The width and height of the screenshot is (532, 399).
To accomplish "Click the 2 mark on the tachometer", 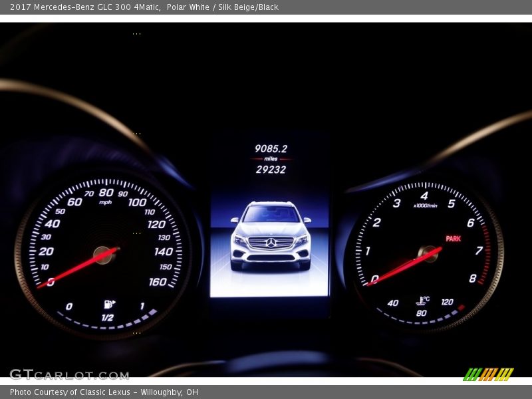I will click(376, 223).
